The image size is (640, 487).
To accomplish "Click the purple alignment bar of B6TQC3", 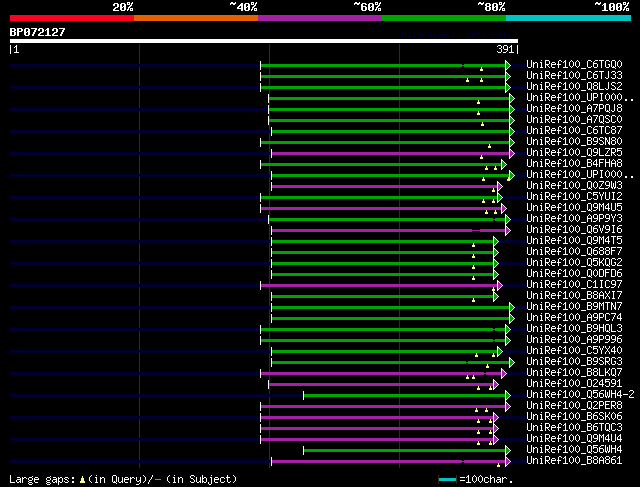I will pyautogui.click(x=377, y=429).
